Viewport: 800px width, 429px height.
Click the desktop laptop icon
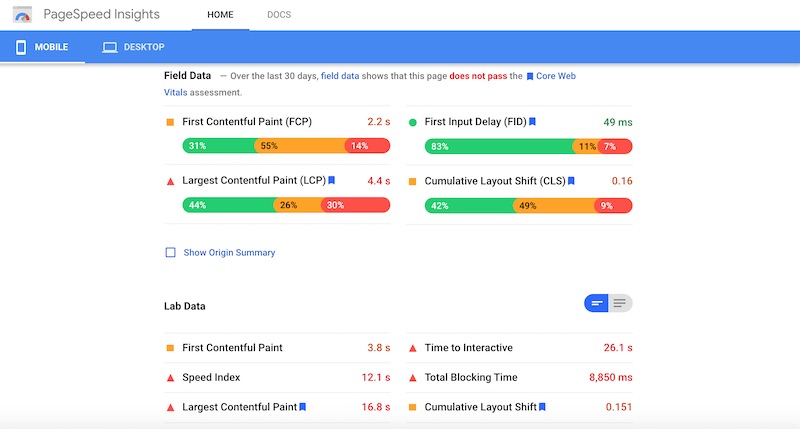tap(110, 47)
